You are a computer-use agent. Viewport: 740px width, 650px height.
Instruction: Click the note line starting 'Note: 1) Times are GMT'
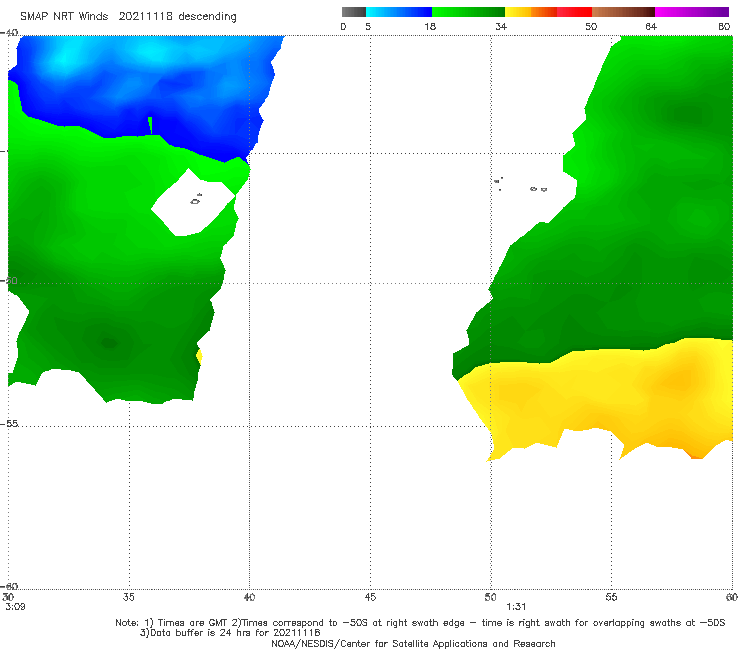420,623
